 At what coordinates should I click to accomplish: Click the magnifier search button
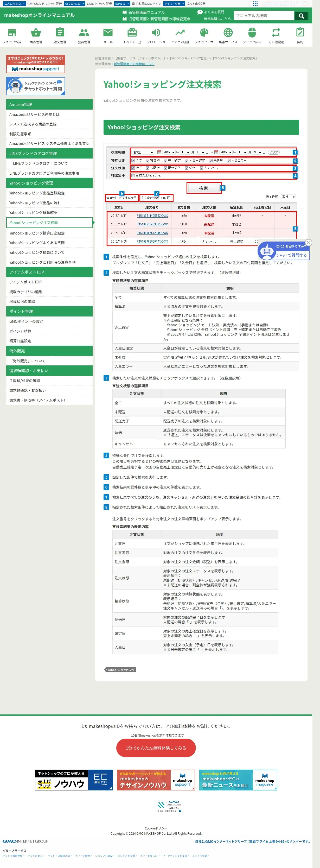(301, 16)
